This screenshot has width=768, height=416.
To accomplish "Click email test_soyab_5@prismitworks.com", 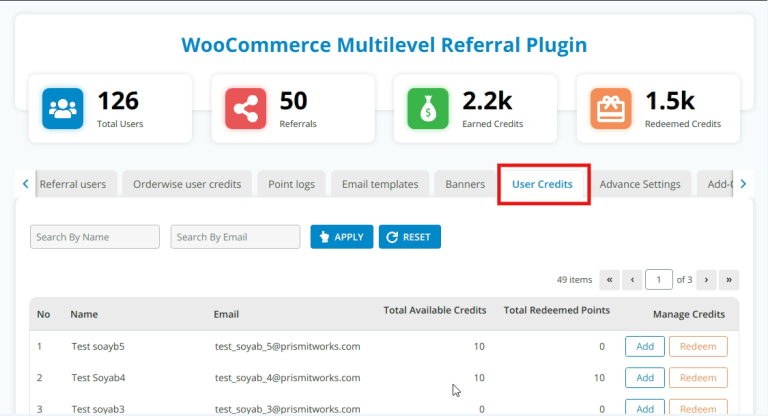I will click(x=288, y=346).
